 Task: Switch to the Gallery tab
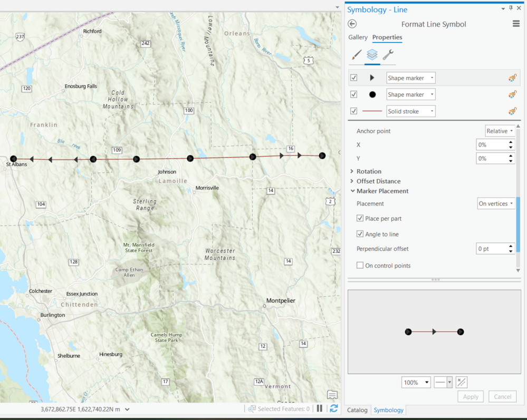point(358,37)
